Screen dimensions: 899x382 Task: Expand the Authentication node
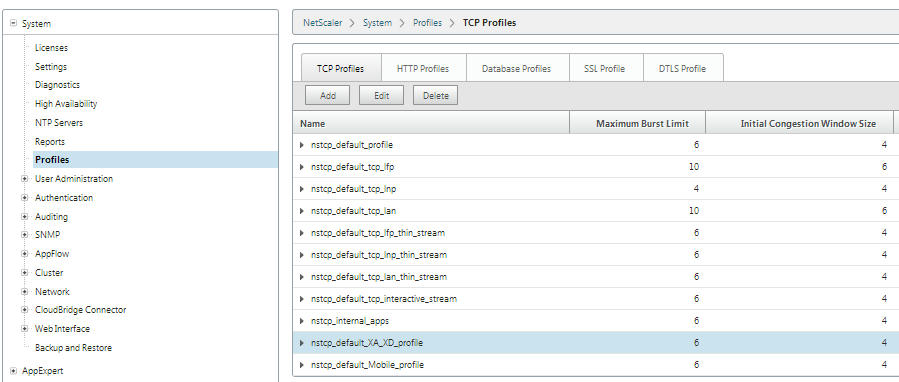click(x=25, y=198)
